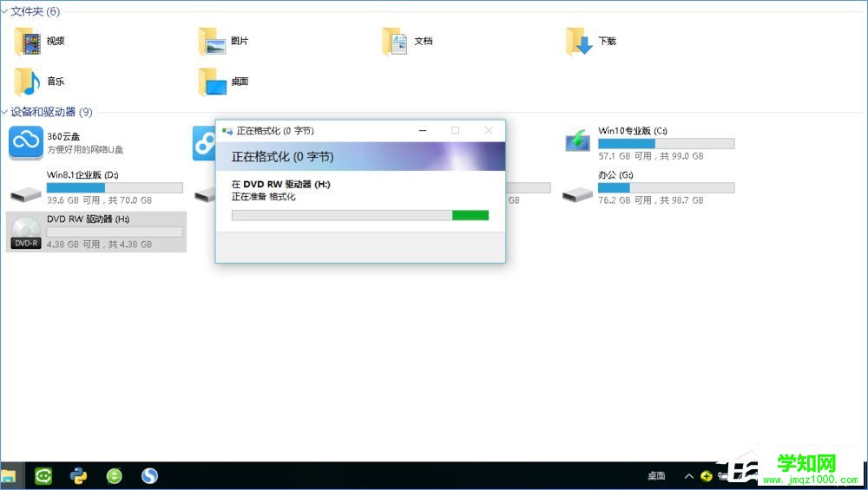The width and height of the screenshot is (868, 490).
Task: Click the Win8.1企业版 (D:) usage bar
Action: 115,188
